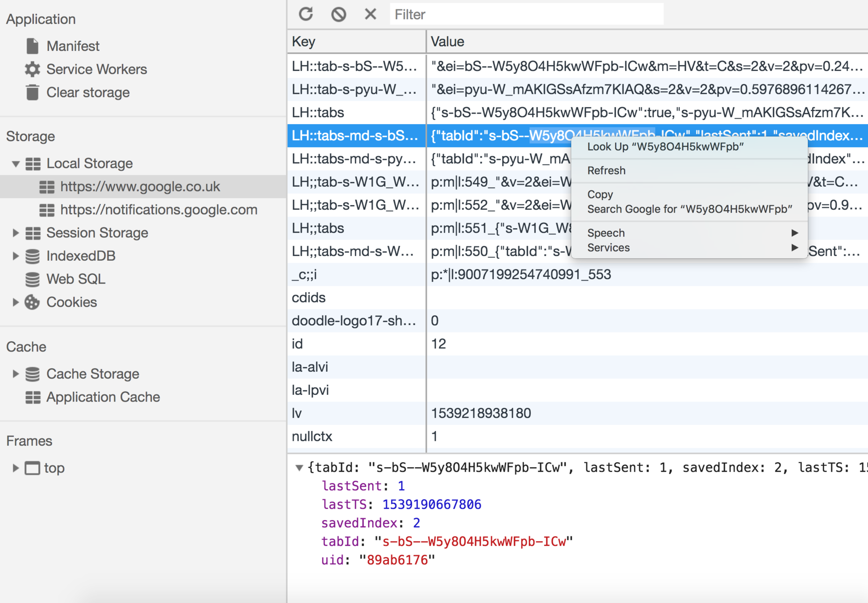Expand the Session Storage tree
Viewport: 868px width, 603px height.
[x=16, y=233]
